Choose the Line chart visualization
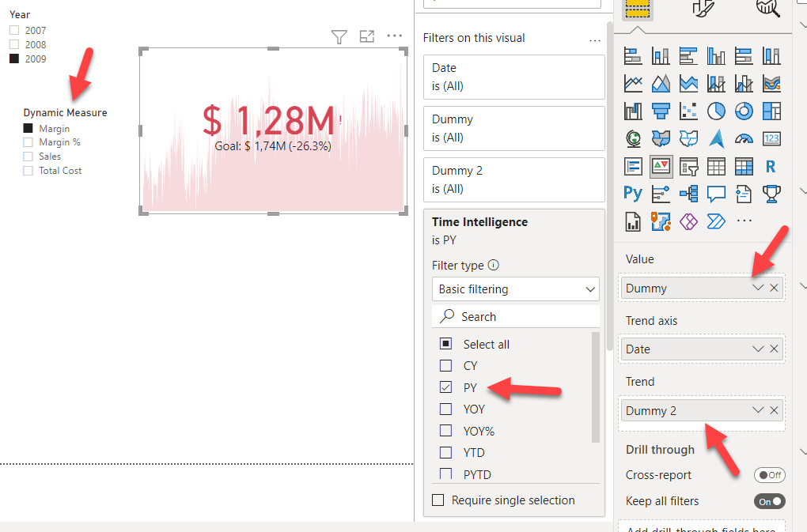 coord(633,83)
